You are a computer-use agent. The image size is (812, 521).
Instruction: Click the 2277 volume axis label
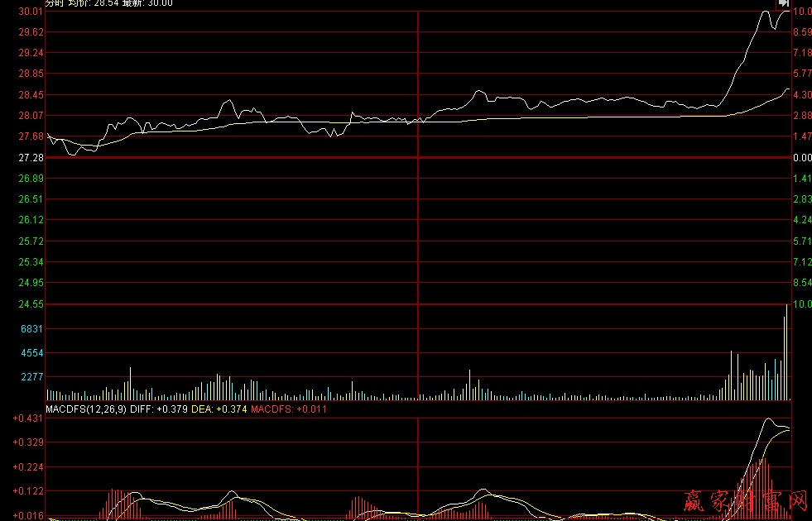point(32,377)
